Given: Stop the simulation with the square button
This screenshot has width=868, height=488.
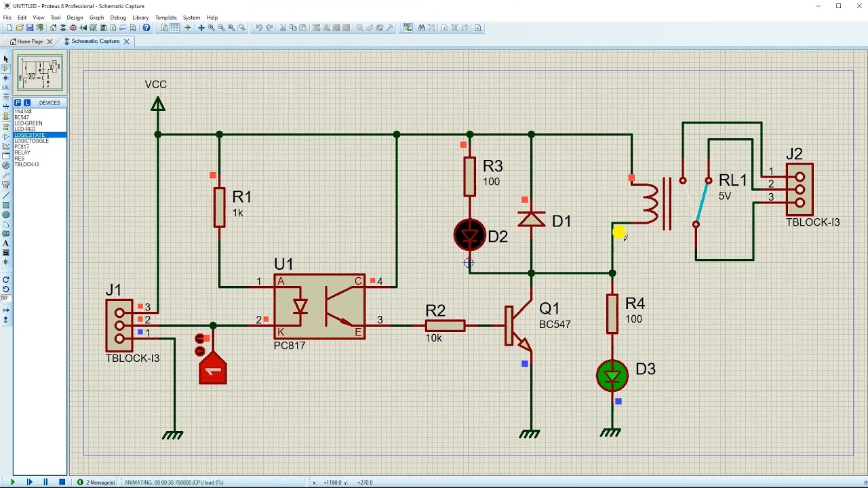Looking at the screenshot, I should 62,482.
